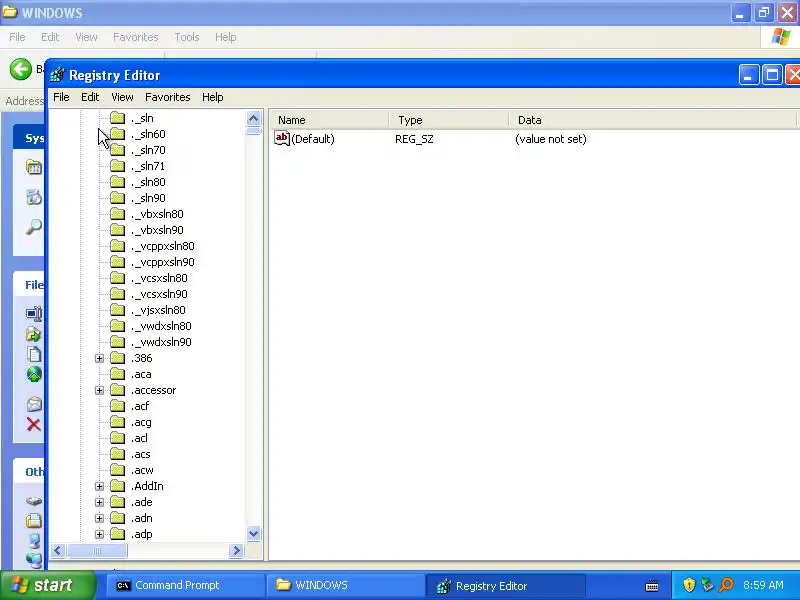Click the green Back arrow in WINDOWS explorer
The image size is (800, 600).
[21, 69]
